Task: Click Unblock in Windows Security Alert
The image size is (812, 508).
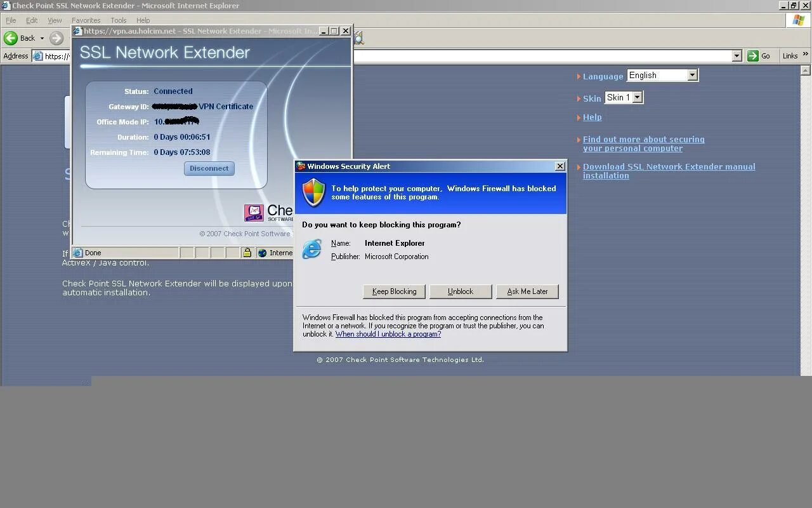Action: click(x=461, y=291)
